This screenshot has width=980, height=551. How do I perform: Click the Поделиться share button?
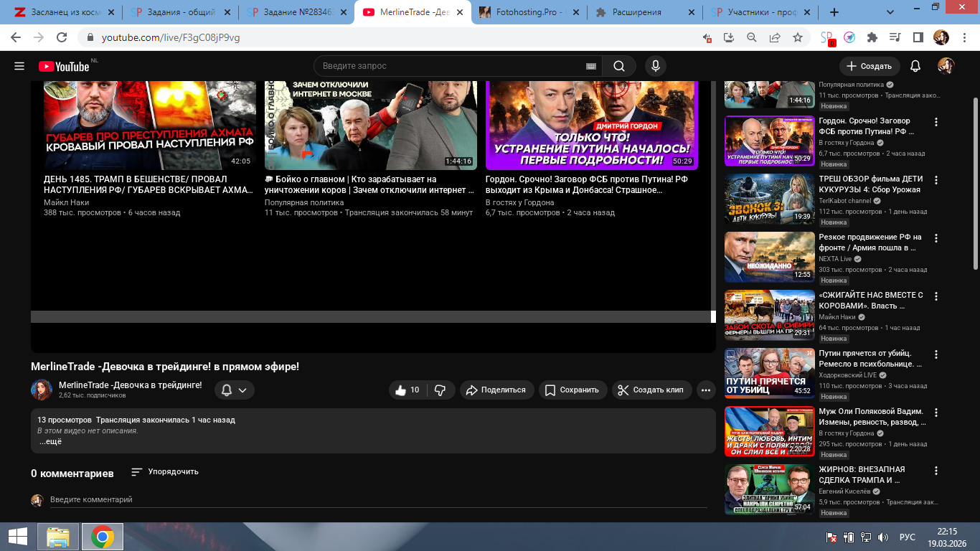coord(496,390)
